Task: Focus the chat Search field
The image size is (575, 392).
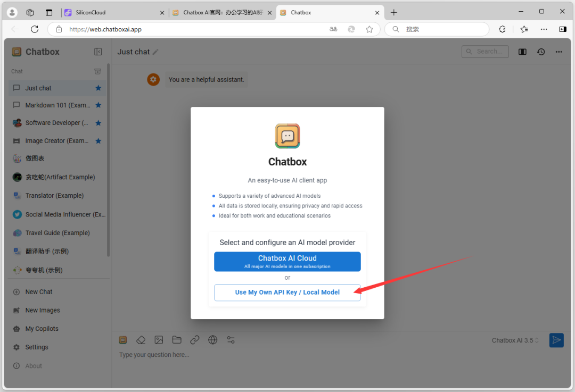Action: (x=485, y=52)
